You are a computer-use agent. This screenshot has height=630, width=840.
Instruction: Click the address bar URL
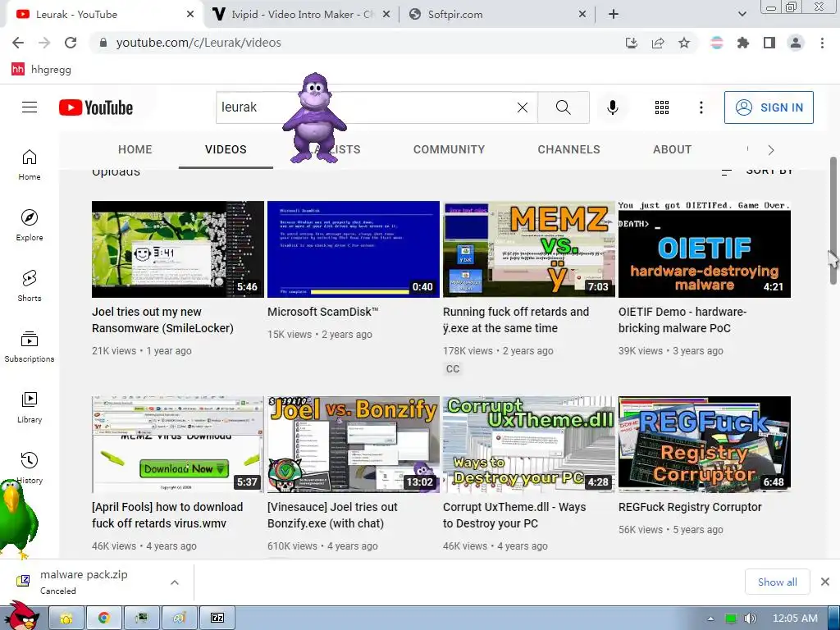[x=199, y=43]
